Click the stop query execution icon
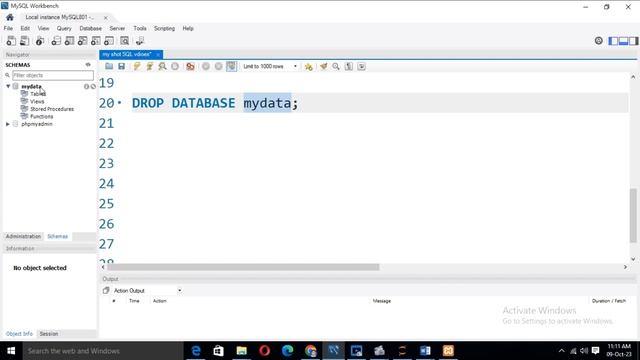The image size is (640, 360). [x=175, y=66]
